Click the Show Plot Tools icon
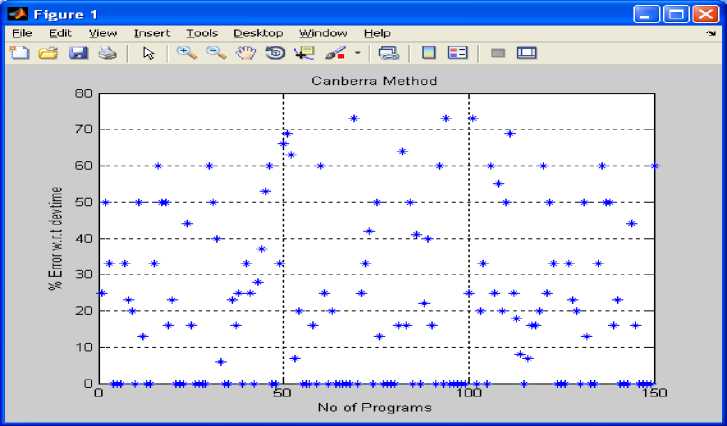Image resolution: width=727 pixels, height=426 pixels. pos(527,53)
